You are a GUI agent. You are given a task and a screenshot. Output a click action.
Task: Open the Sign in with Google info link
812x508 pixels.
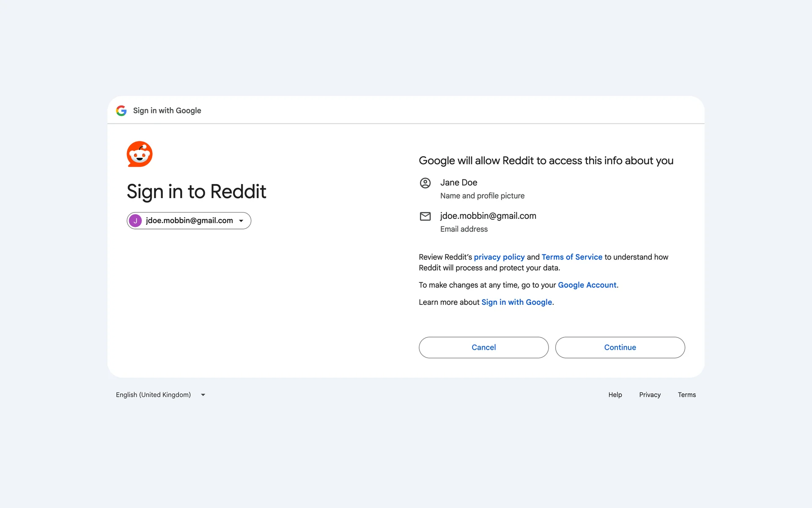tap(516, 302)
